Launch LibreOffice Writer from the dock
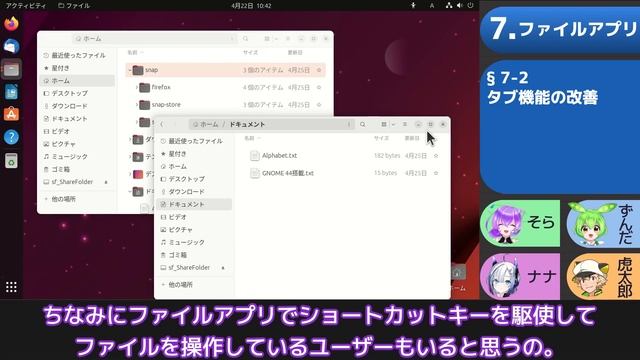Screen dimensions: 640x360 click(x=11, y=92)
